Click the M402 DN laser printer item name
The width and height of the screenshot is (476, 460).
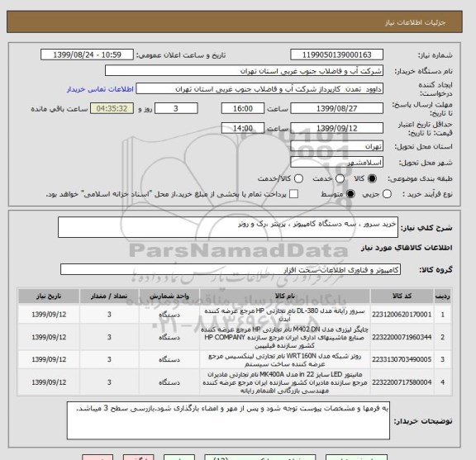(285, 337)
